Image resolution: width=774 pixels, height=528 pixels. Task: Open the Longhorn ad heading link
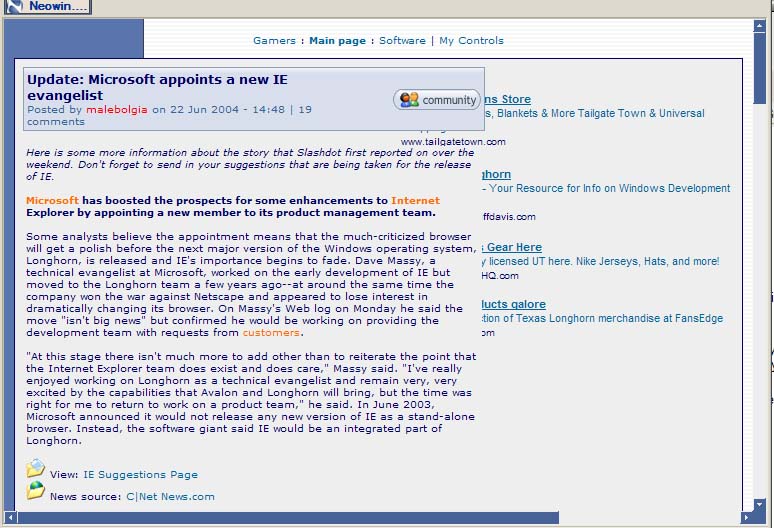coord(497,174)
